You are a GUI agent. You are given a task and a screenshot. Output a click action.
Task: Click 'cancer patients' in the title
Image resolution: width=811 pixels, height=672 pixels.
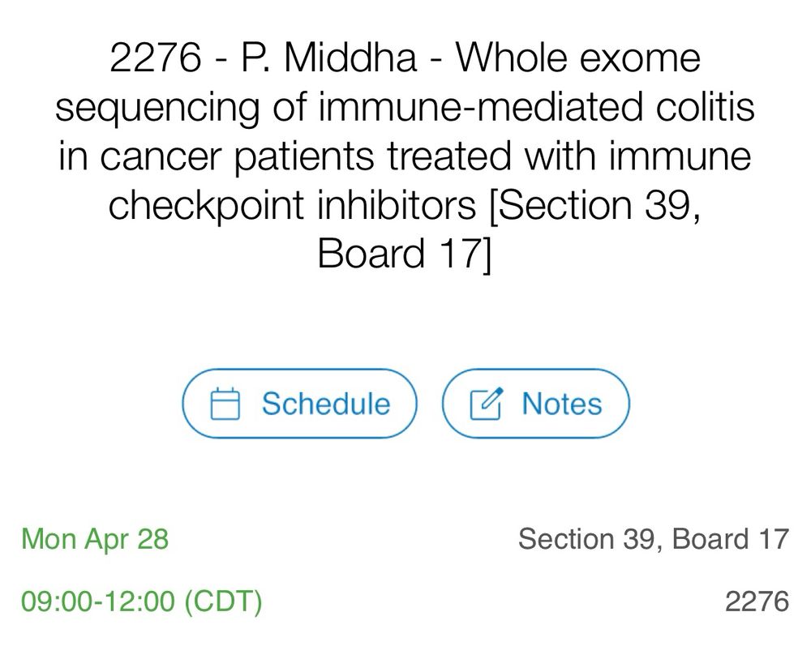(x=237, y=156)
